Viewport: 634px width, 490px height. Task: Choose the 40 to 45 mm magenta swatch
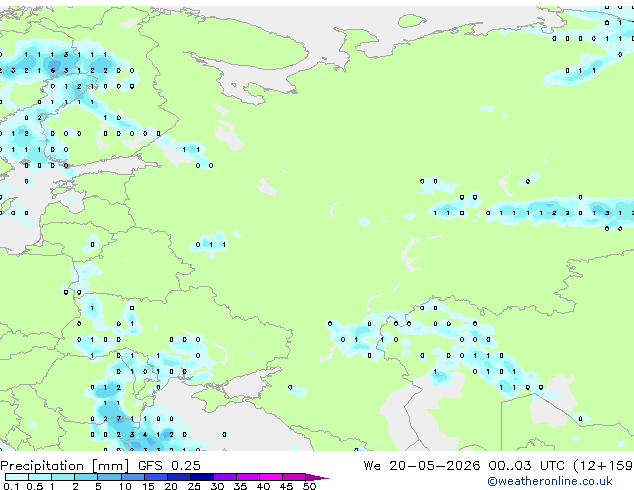tap(271, 477)
